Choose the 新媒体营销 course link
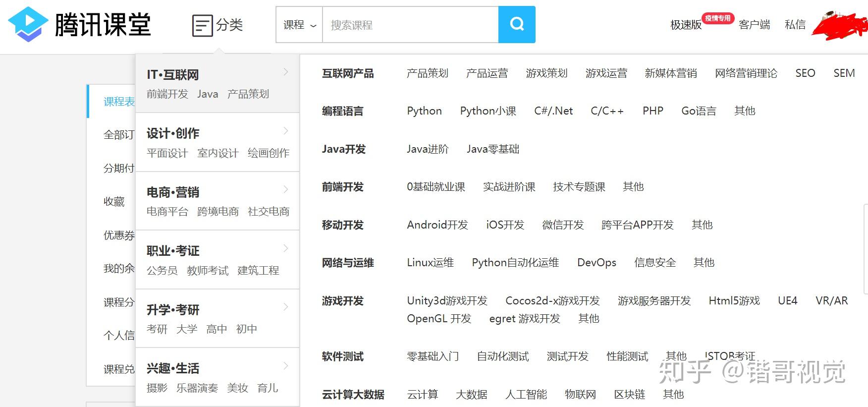868x407 pixels. pyautogui.click(x=671, y=73)
